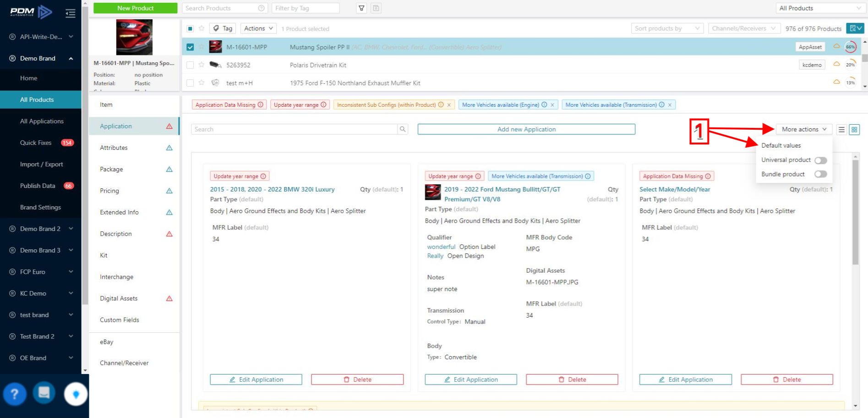Screen dimensions: 868x418
Task: Open the Sort products by dropdown
Action: tap(667, 28)
